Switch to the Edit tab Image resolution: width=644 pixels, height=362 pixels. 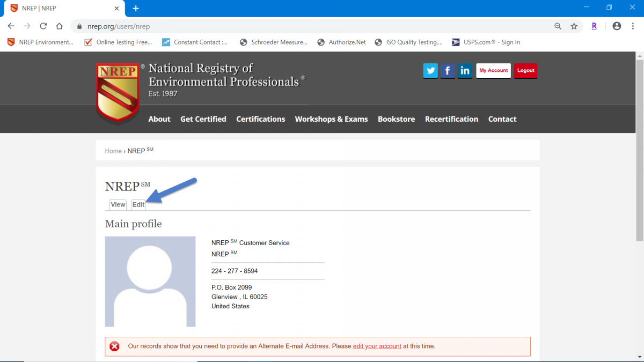(138, 204)
